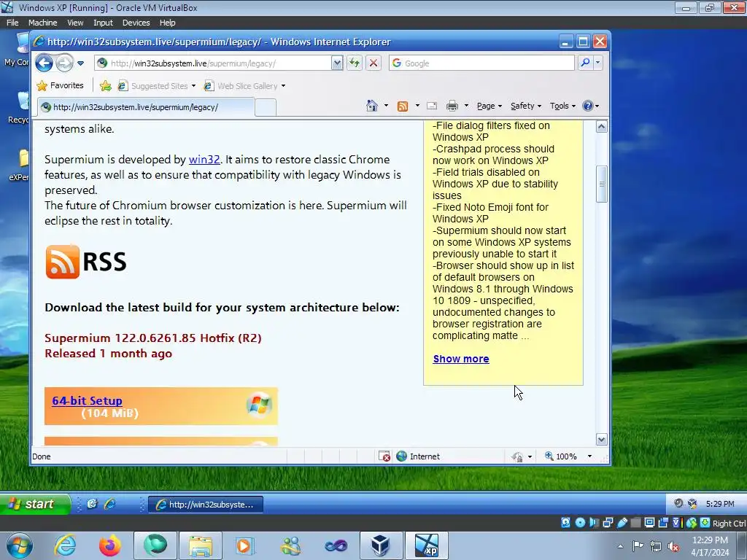Open the Safety menu
Image resolution: width=747 pixels, height=560 pixels.
[525, 106]
